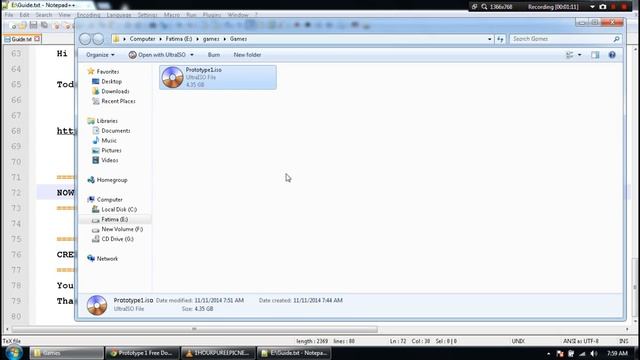Click Computer in the address bar
The height and width of the screenshot is (360, 640).
pyautogui.click(x=142, y=39)
